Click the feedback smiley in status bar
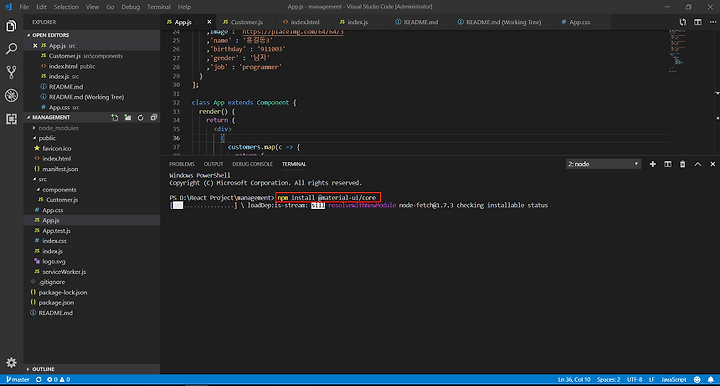The height and width of the screenshot is (386, 720). click(x=697, y=380)
